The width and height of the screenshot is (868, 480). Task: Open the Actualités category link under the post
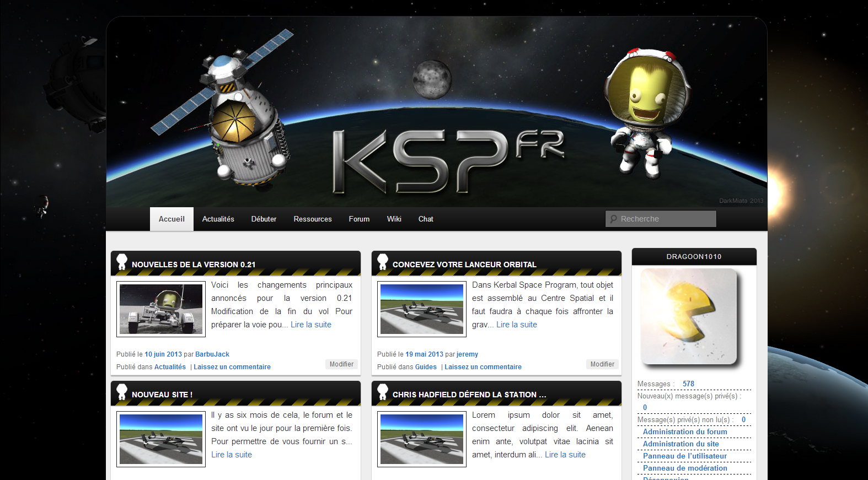coord(170,367)
